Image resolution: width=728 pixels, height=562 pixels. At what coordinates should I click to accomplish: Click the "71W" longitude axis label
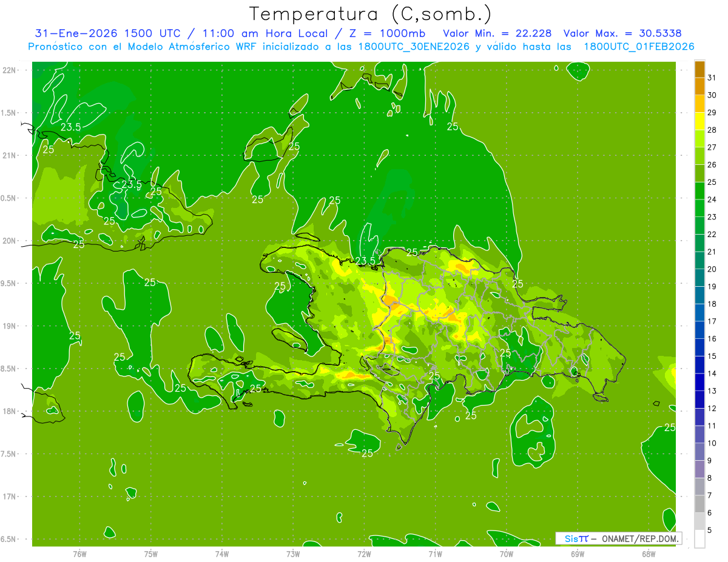(434, 554)
